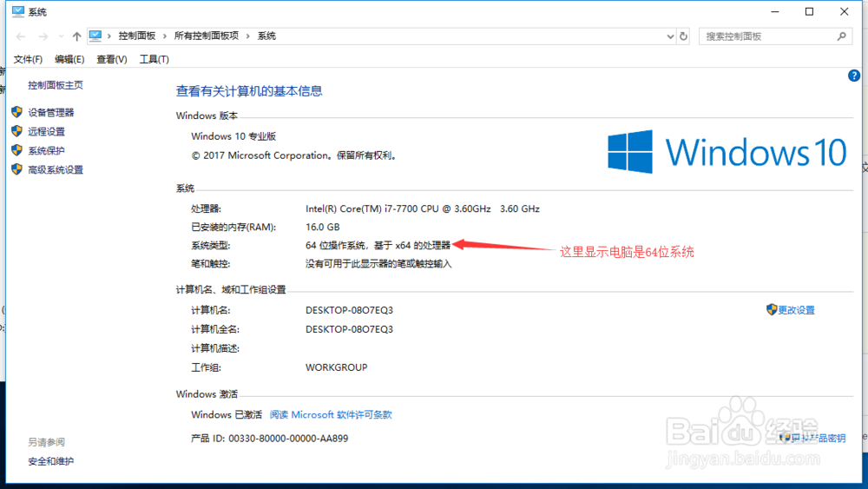Open 系统保护 link
Screen dimensions: 868x489
click(47, 150)
